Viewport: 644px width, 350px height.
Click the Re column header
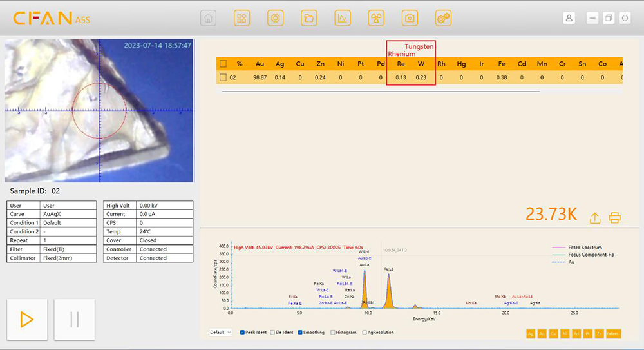click(401, 64)
